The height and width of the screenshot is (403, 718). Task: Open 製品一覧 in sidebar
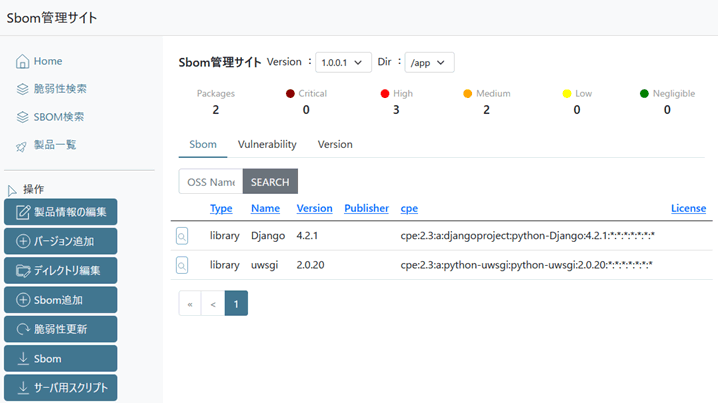(x=46, y=145)
